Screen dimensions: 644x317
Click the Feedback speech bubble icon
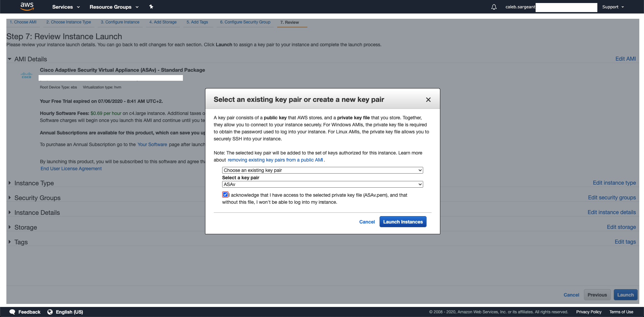click(12, 312)
